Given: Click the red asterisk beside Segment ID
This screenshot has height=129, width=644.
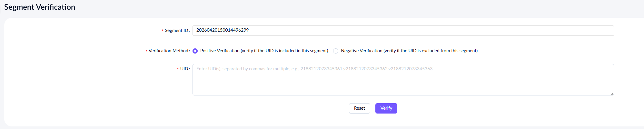Looking at the screenshot, I should point(163,31).
